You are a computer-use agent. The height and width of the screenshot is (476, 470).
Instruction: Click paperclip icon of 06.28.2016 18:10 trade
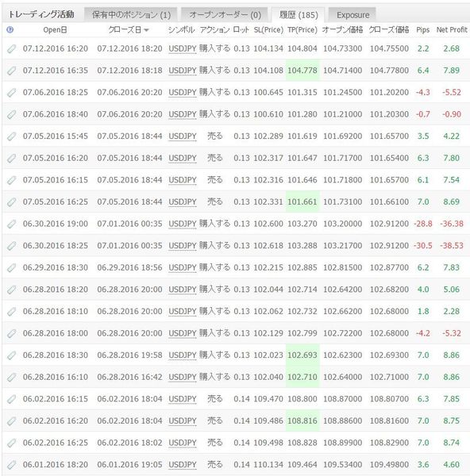click(12, 311)
